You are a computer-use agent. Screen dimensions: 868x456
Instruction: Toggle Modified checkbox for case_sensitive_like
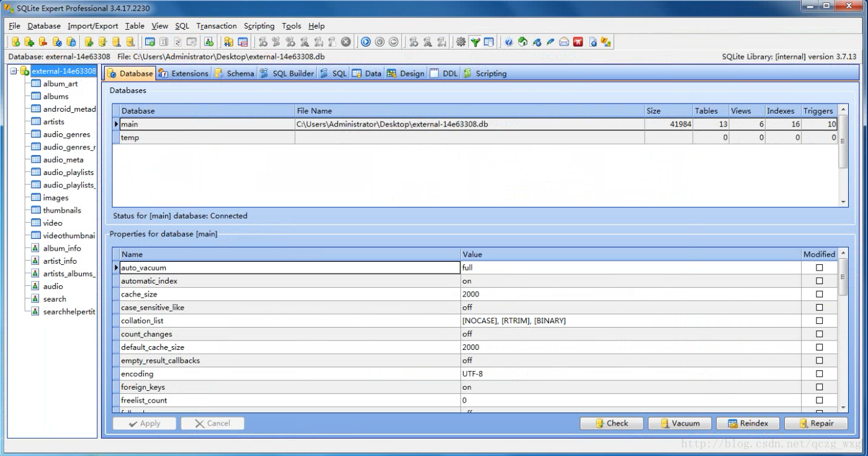click(819, 307)
